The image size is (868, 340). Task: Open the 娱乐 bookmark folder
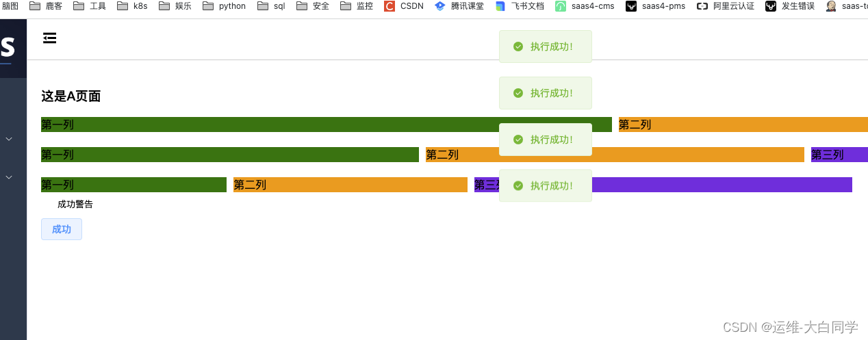[175, 6]
